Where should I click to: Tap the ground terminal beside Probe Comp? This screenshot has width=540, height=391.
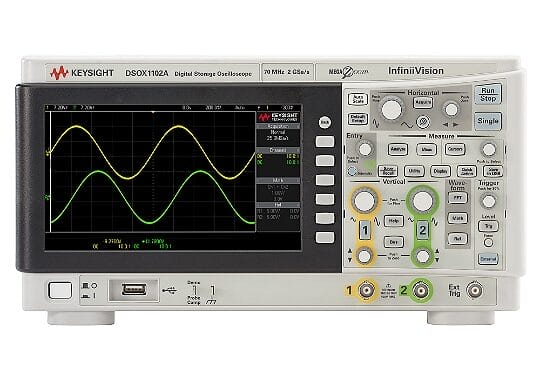point(212,291)
